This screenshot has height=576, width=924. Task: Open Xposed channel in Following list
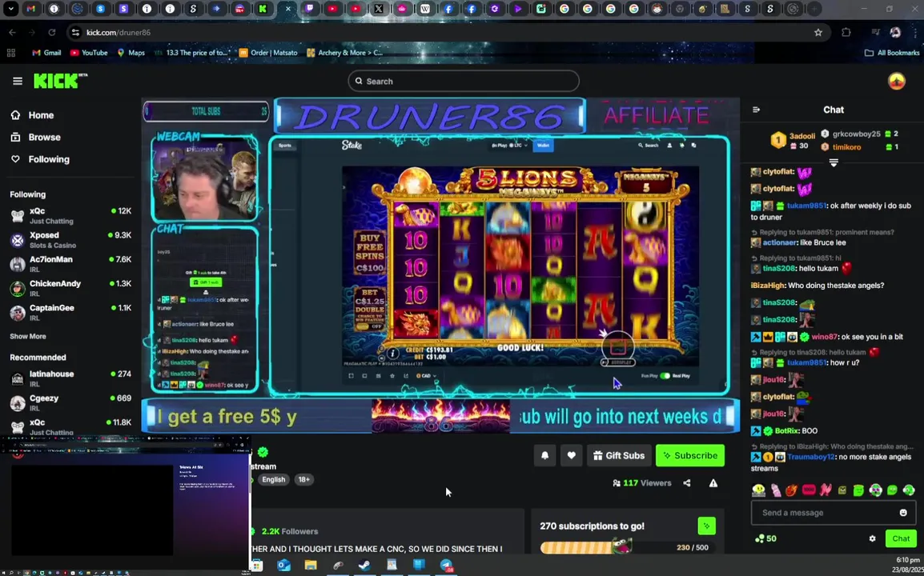pos(70,240)
